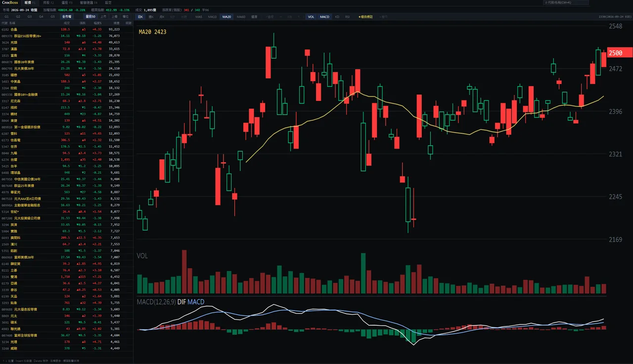Image resolution: width=633 pixels, height=364 pixels.
Task: Select the 6488 環球晶 row
Action: (x=66, y=172)
